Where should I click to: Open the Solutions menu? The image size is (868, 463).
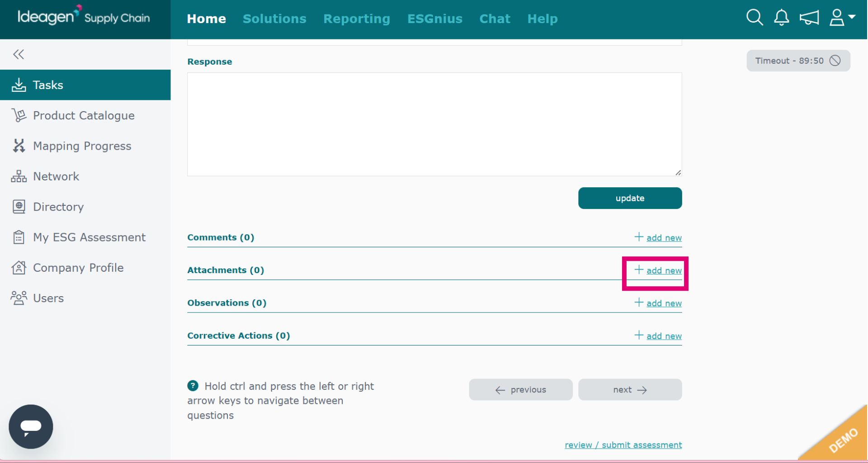tap(274, 19)
